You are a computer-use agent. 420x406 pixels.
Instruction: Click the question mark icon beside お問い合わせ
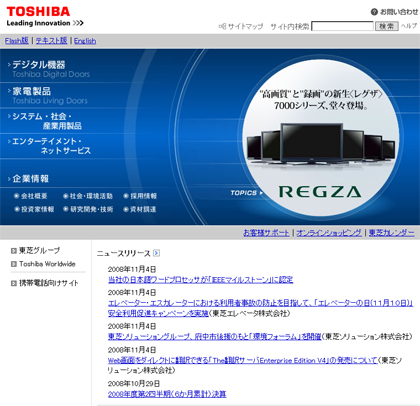[374, 12]
